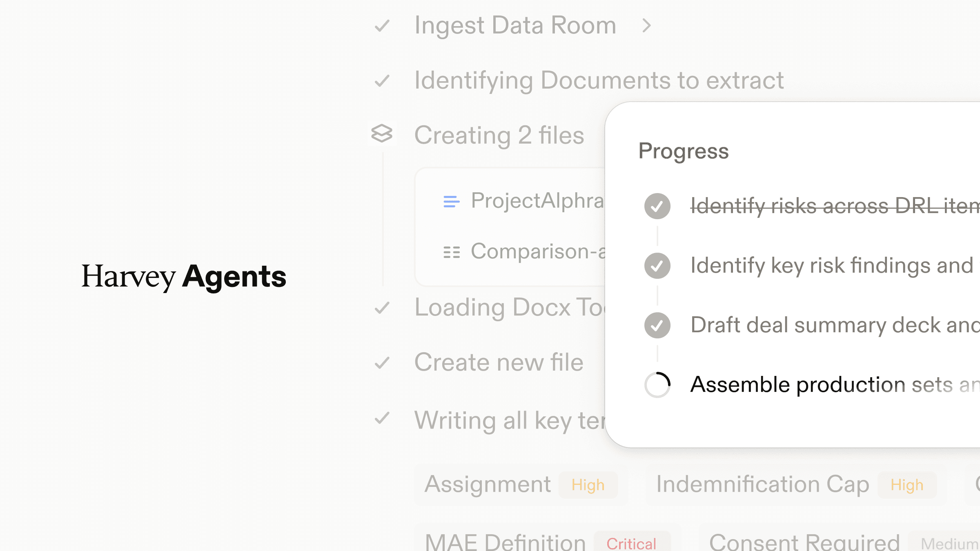Open the Identifying Documents to extract step
Screen dimensions: 980x551
coord(599,80)
